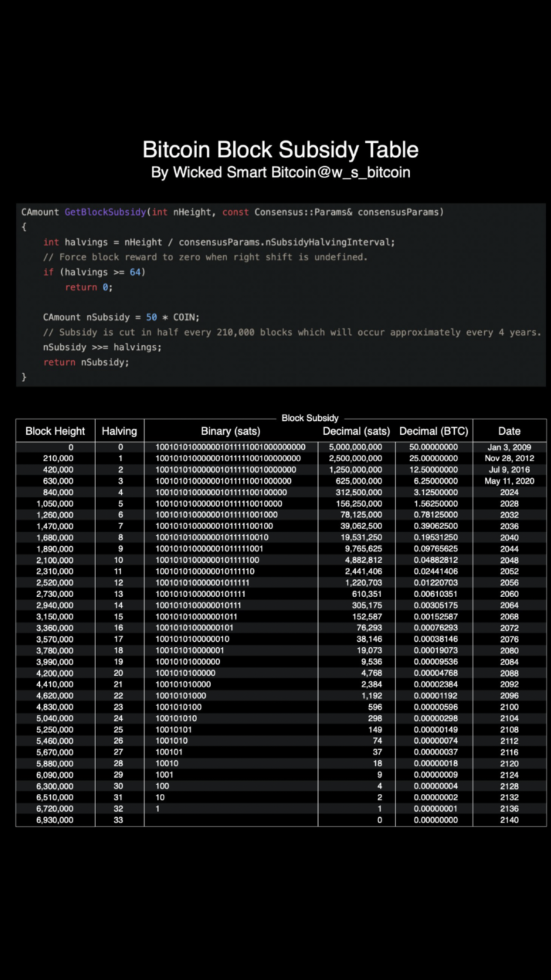Select the "6,720,000" block height cell
The height and width of the screenshot is (980, 551).
pyautogui.click(x=54, y=809)
